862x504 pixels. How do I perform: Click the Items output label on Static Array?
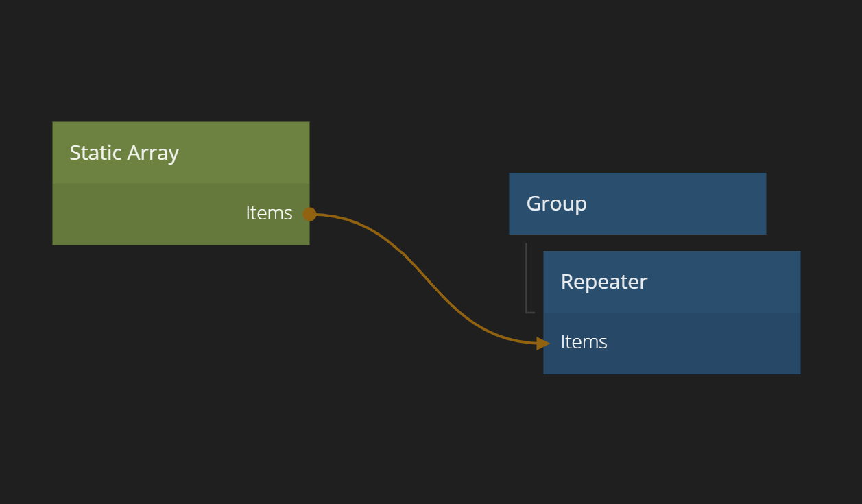pos(269,213)
